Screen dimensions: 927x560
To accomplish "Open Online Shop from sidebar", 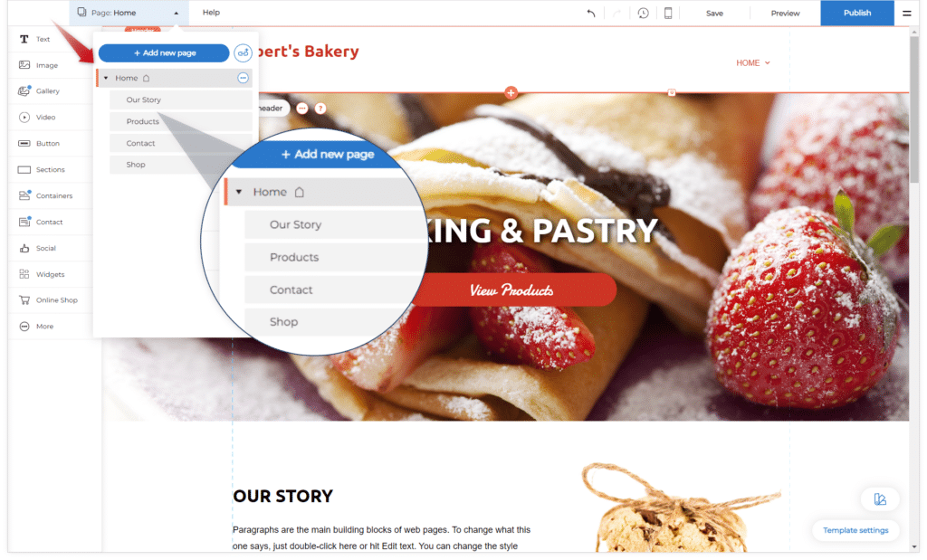I will [x=48, y=300].
